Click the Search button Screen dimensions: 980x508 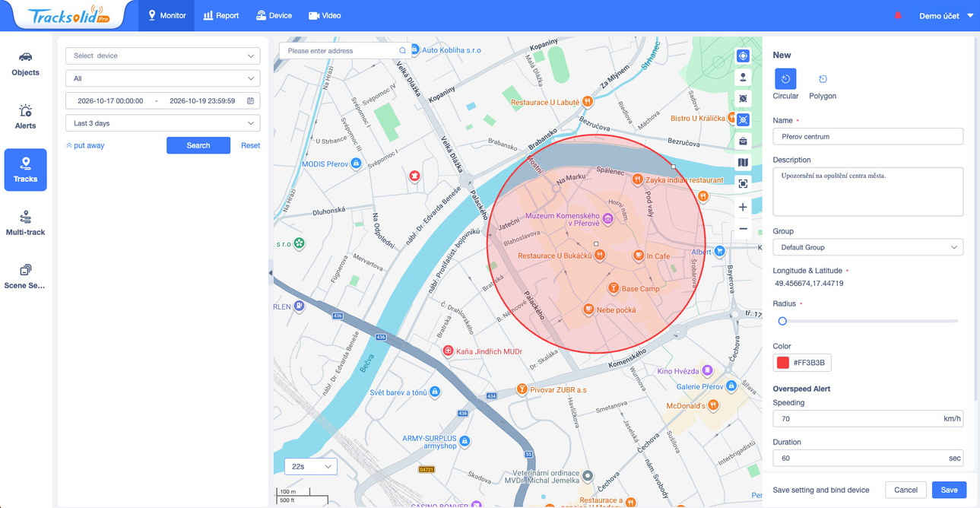point(198,145)
